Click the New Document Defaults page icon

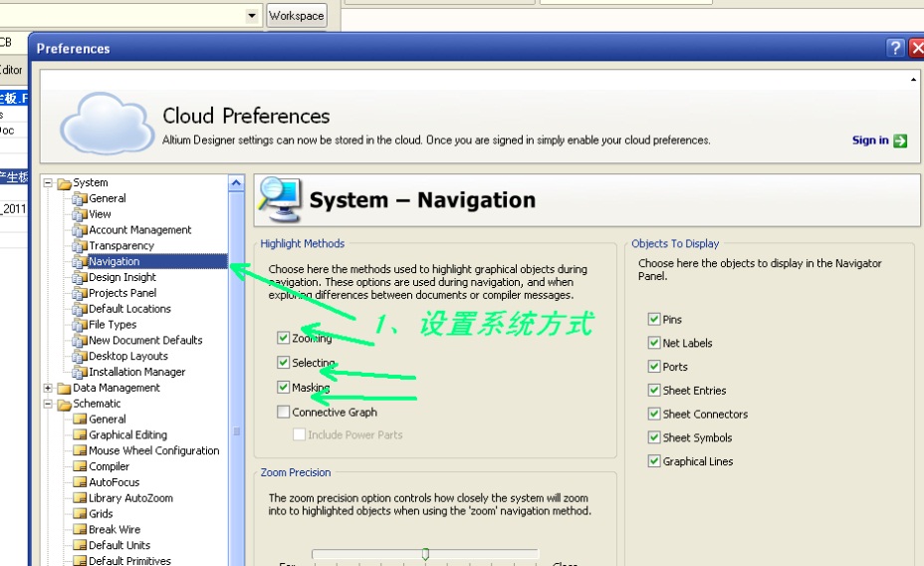point(80,341)
